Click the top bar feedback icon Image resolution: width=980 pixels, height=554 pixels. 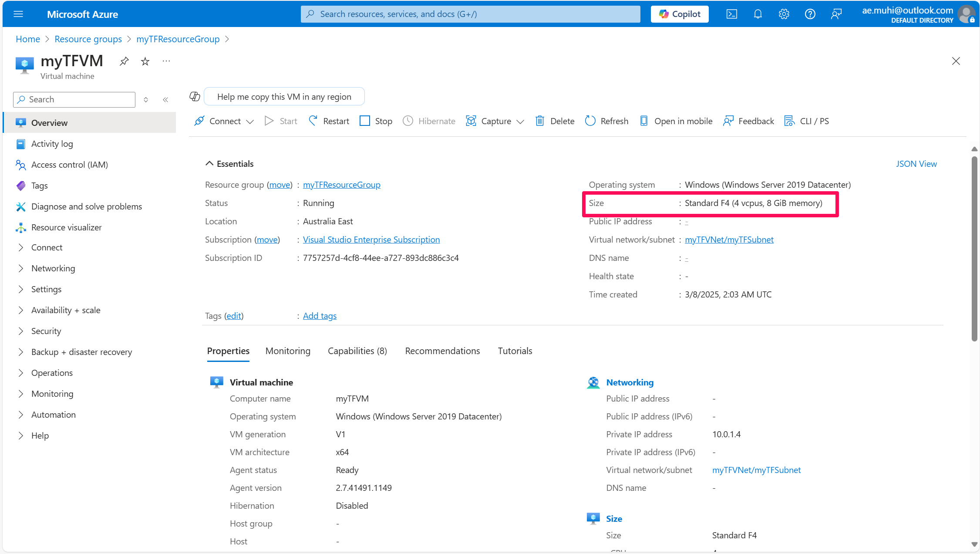click(836, 14)
